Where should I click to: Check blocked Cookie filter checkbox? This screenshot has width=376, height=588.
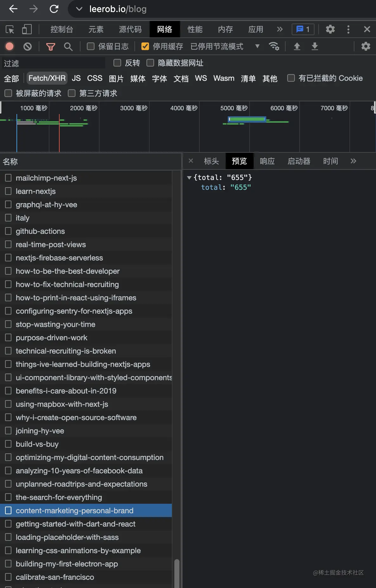[291, 78]
